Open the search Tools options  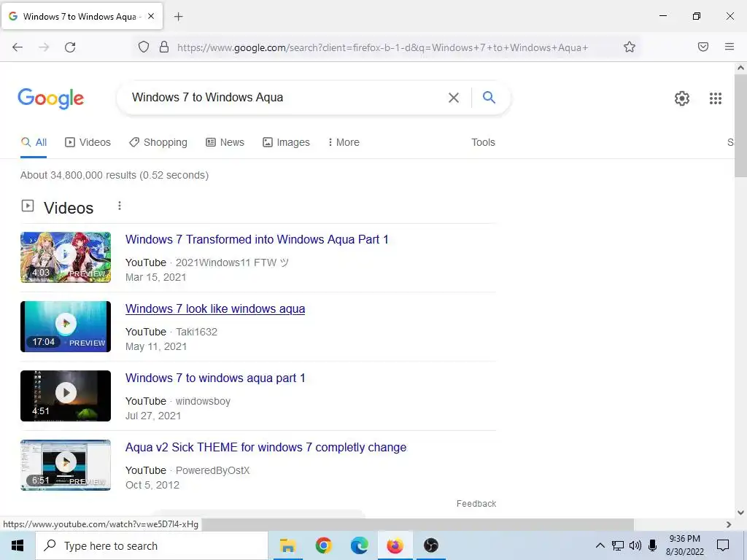tap(483, 142)
